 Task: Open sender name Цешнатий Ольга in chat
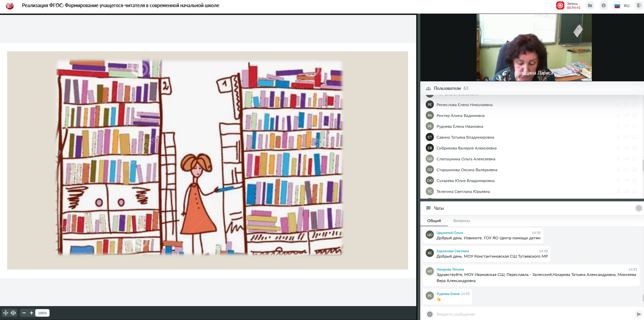click(x=449, y=233)
